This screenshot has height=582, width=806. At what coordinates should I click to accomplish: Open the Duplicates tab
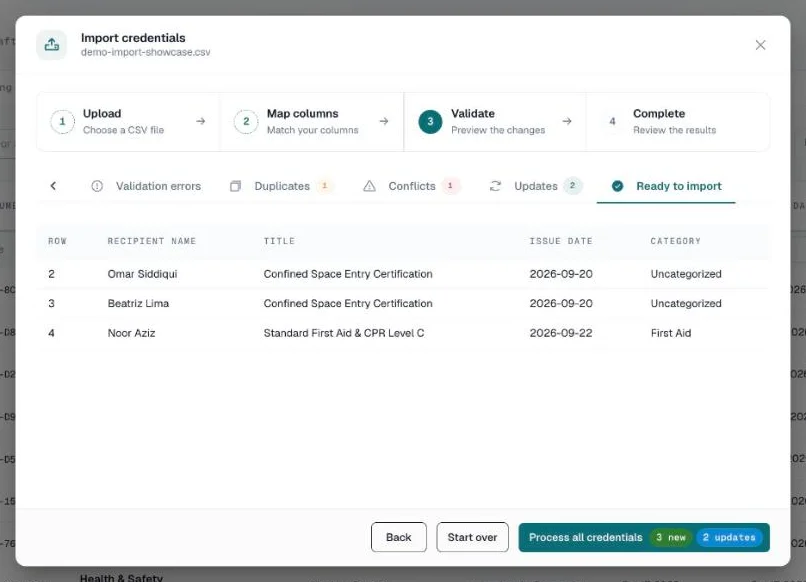(281, 186)
